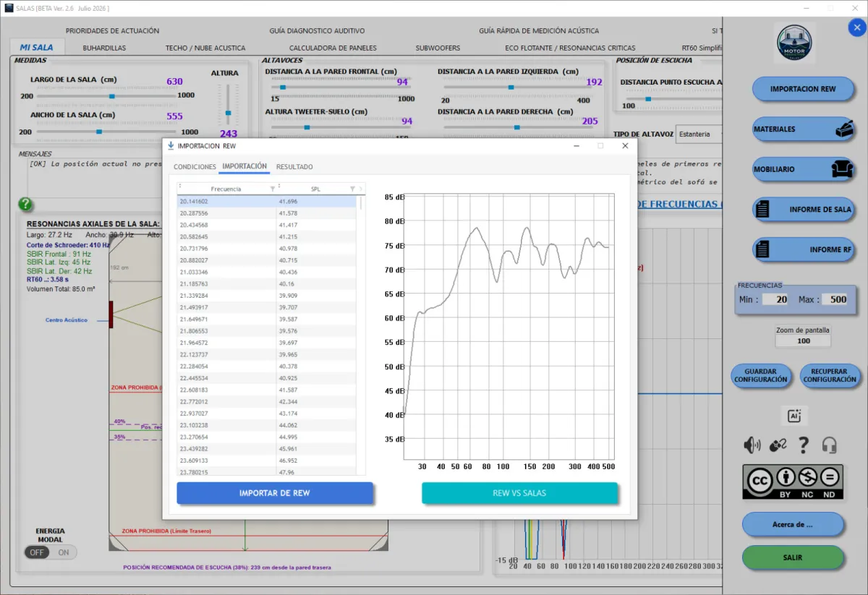Click the download icon in Importacion REW title
The image size is (868, 595).
(x=171, y=145)
